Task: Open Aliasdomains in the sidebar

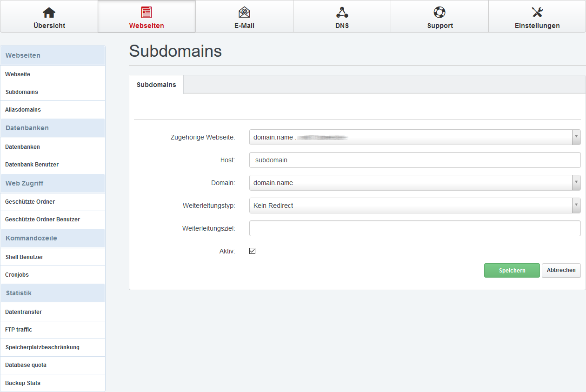Action: click(23, 110)
